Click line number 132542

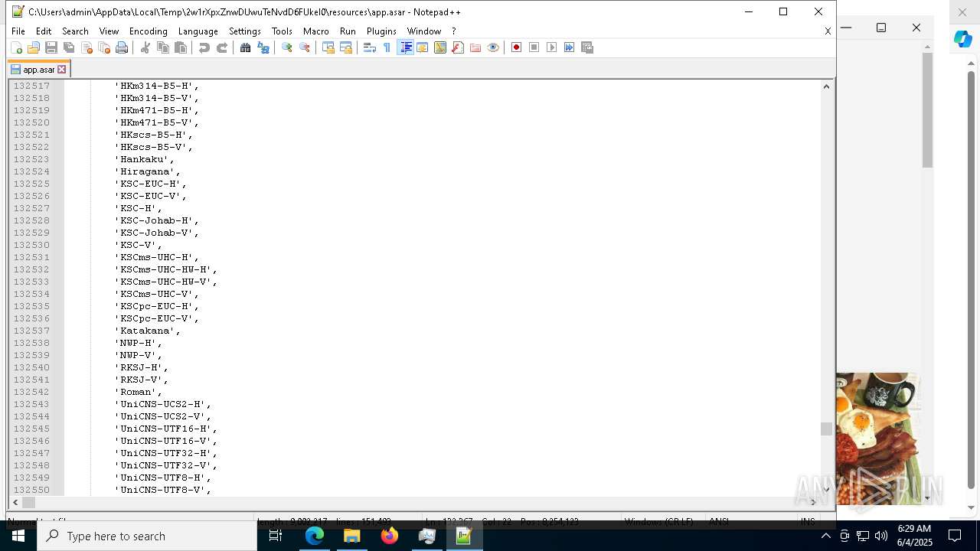point(31,392)
